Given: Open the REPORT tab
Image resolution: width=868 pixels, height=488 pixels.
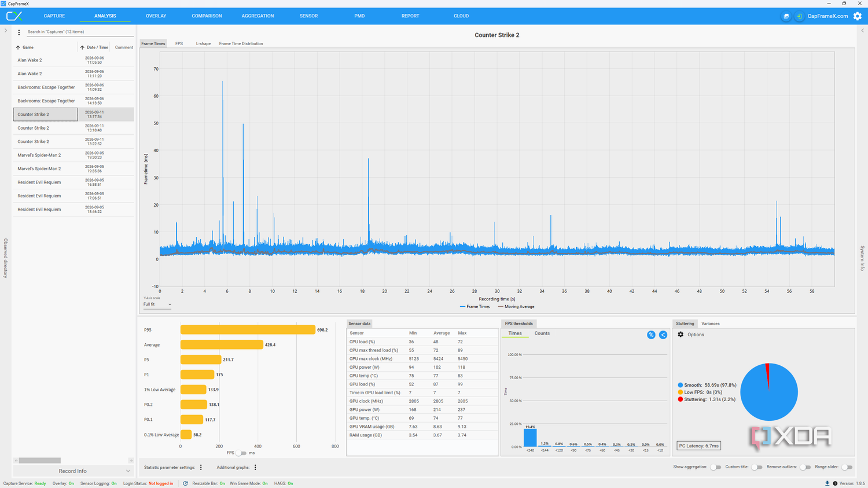Looking at the screenshot, I should click(x=410, y=16).
